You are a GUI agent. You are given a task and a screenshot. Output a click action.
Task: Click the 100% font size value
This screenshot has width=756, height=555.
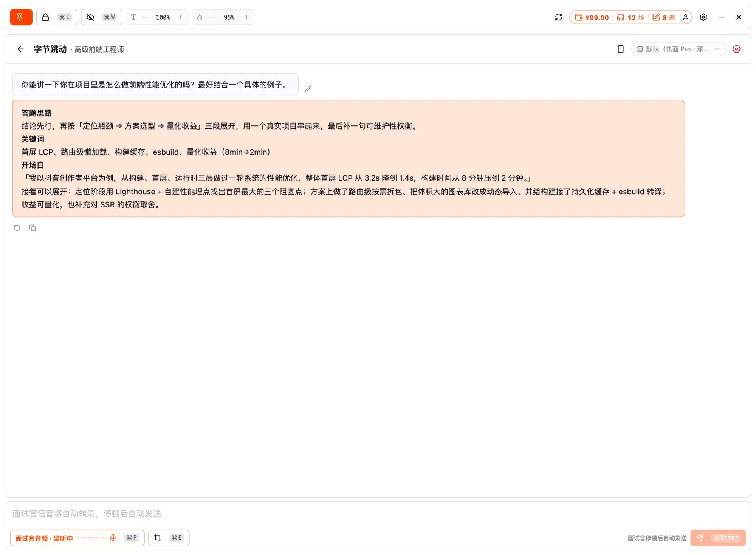[x=163, y=17]
